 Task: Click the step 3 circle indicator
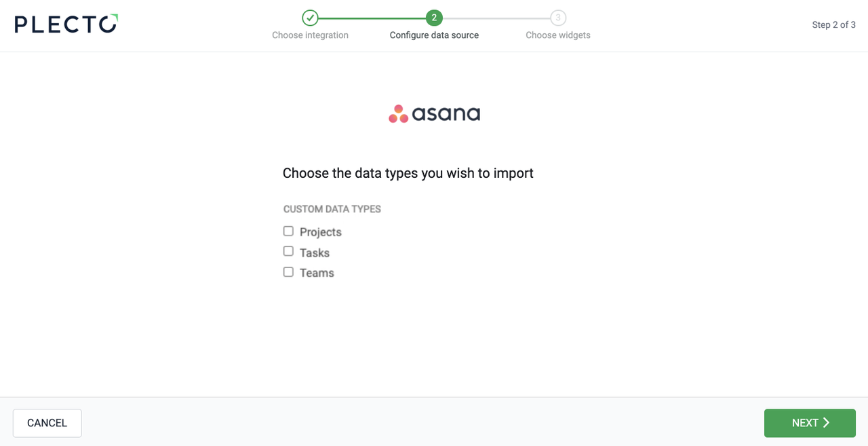(x=558, y=18)
